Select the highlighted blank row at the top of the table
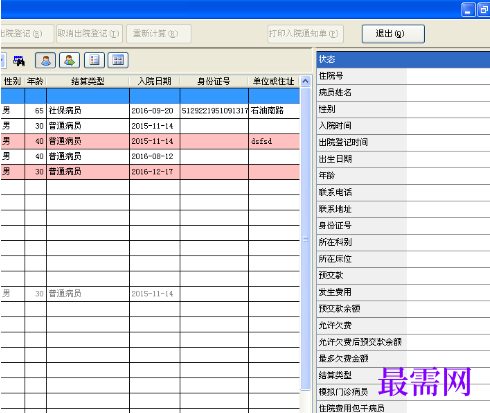Viewport: 490px width, 413px height. 150,96
